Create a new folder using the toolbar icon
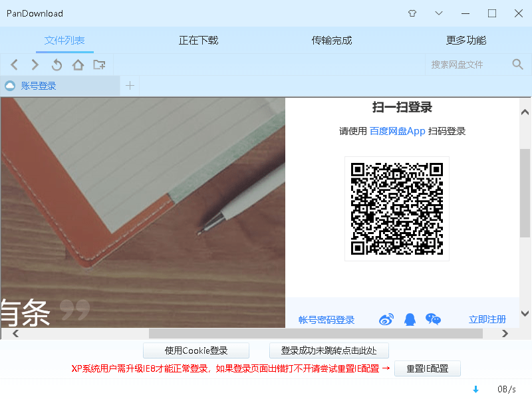 [98, 65]
